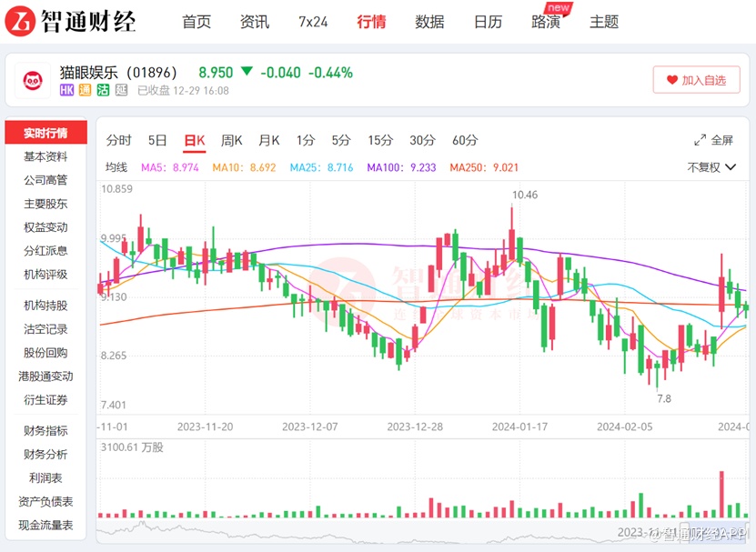Viewport: 756px width, 552px height.
Task: Switch to the 60分 chart tab
Action: click(x=465, y=140)
